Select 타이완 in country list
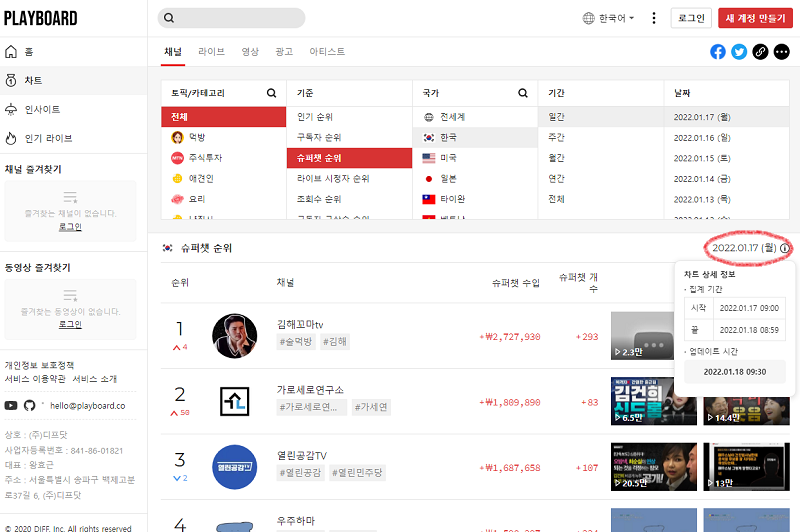Viewport: 800px width, 532px height. click(475, 199)
